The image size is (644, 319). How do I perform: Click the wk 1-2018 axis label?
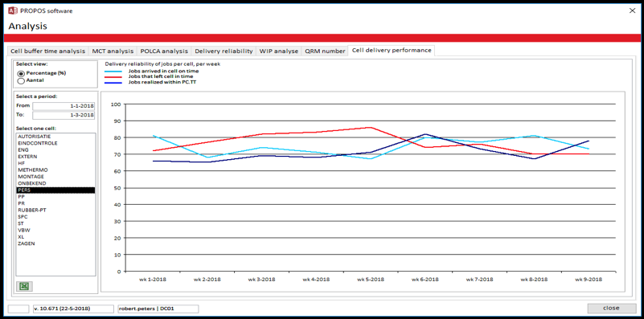click(x=153, y=280)
